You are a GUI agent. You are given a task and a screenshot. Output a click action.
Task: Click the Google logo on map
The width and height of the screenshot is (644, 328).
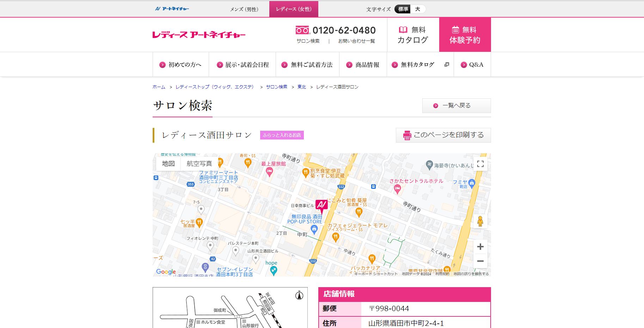pos(166,272)
